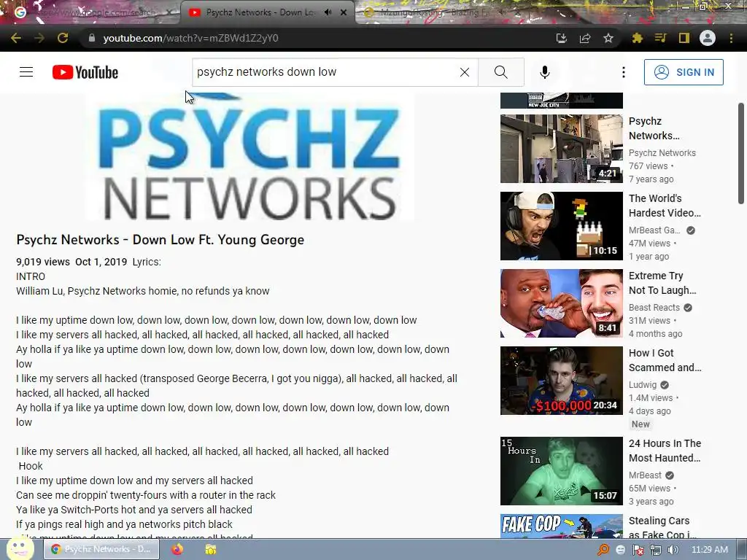
Task: Open the media control icon in Chrome toolbar
Action: point(661,38)
